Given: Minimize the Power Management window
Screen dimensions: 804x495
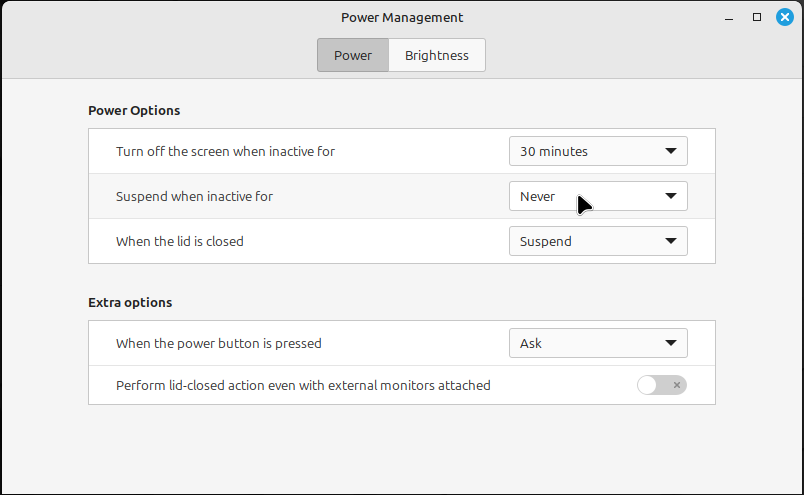Looking at the screenshot, I should 730,17.
